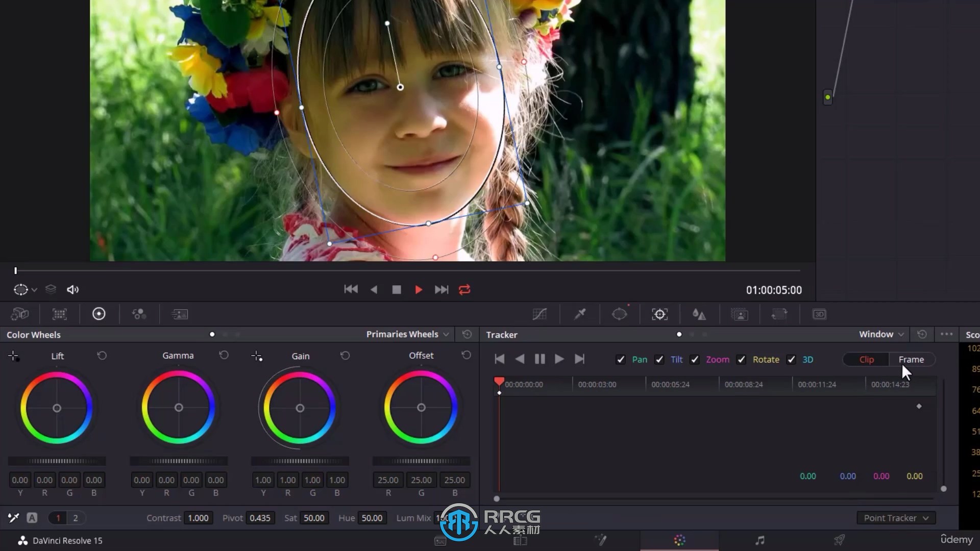Click the curves adjustment icon
980x551 pixels.
[539, 314]
